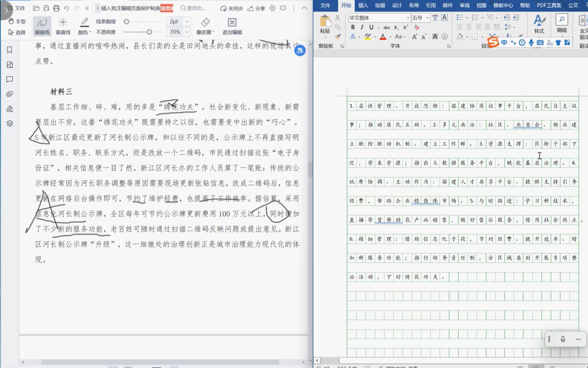Image resolution: width=588 pixels, height=368 pixels.
Task: Click the 分享 share button
Action: pyautogui.click(x=256, y=8)
